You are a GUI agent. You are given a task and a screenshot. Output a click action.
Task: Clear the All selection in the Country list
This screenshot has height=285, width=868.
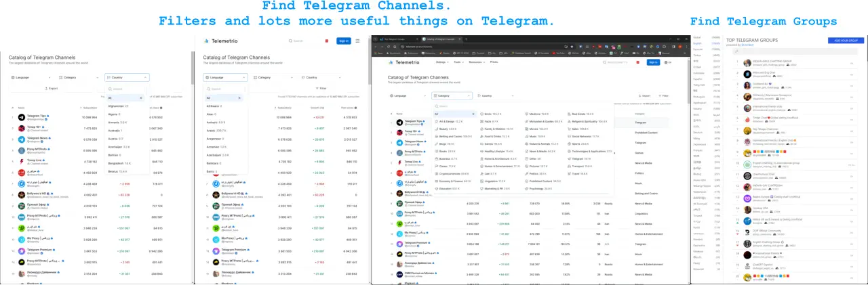point(141,97)
